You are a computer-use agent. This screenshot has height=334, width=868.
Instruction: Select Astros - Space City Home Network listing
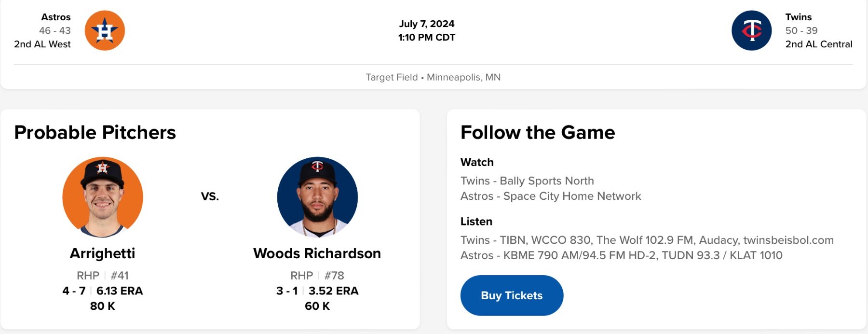click(551, 196)
